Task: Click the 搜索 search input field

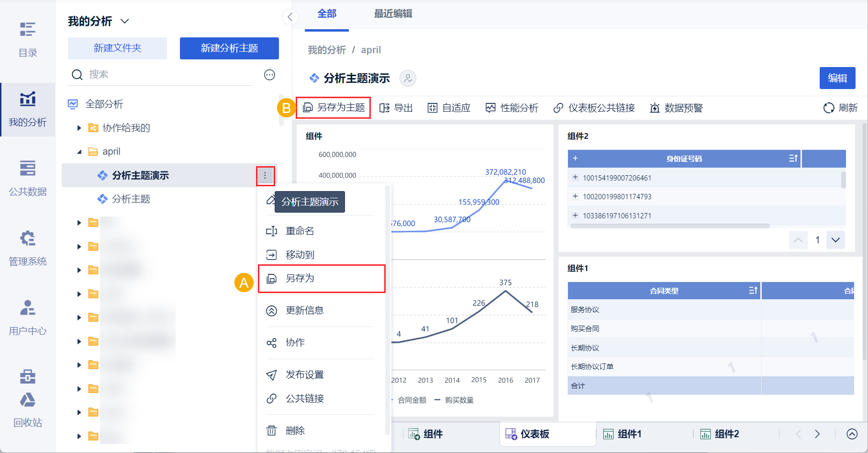Action: [170, 75]
